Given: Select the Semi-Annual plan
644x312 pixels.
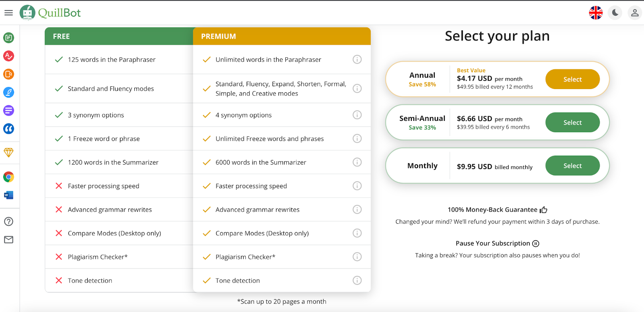Looking at the screenshot, I should (572, 123).
